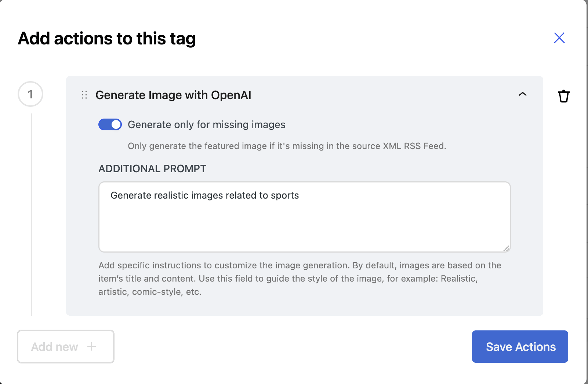Screen dimensions: 588x384
Task: Click the textarea resize handle corner
Action: (507, 249)
